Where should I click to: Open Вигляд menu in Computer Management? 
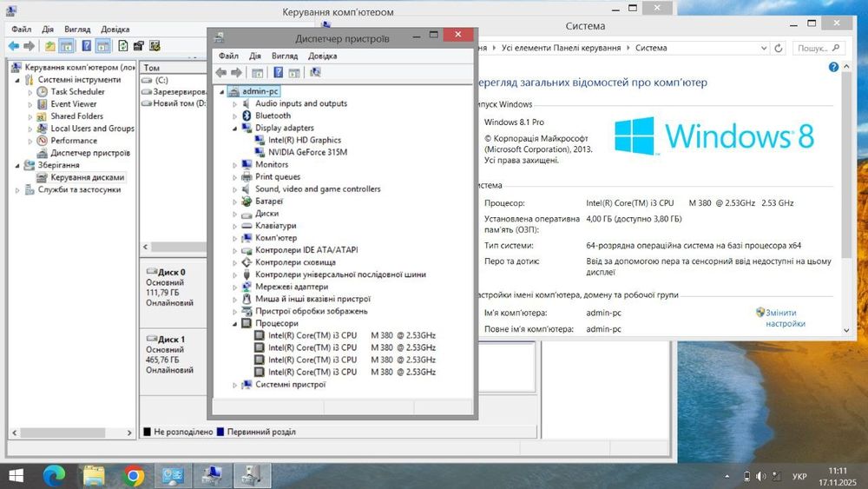coord(77,30)
